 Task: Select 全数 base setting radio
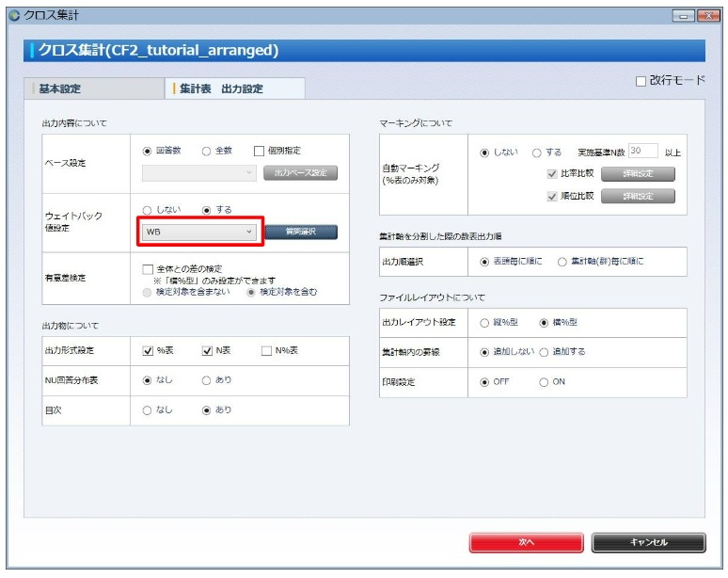click(207, 151)
